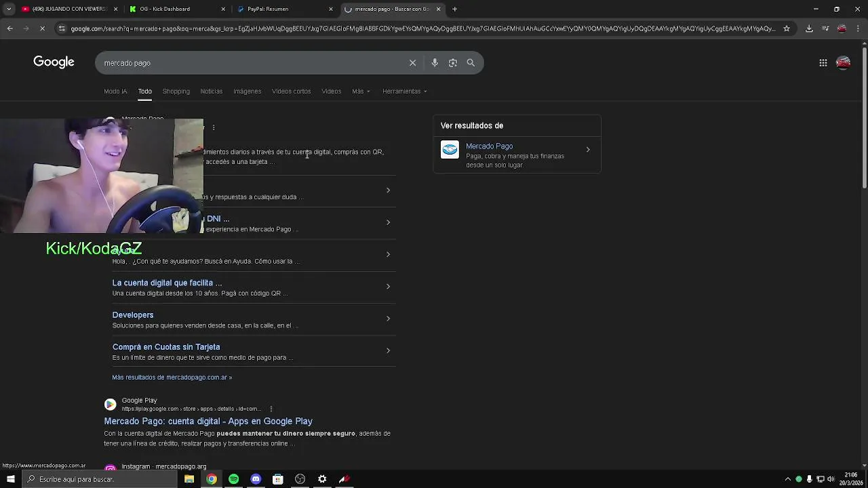Clear the search box with the X icon
Viewport: 868px width, 488px height.
point(412,63)
